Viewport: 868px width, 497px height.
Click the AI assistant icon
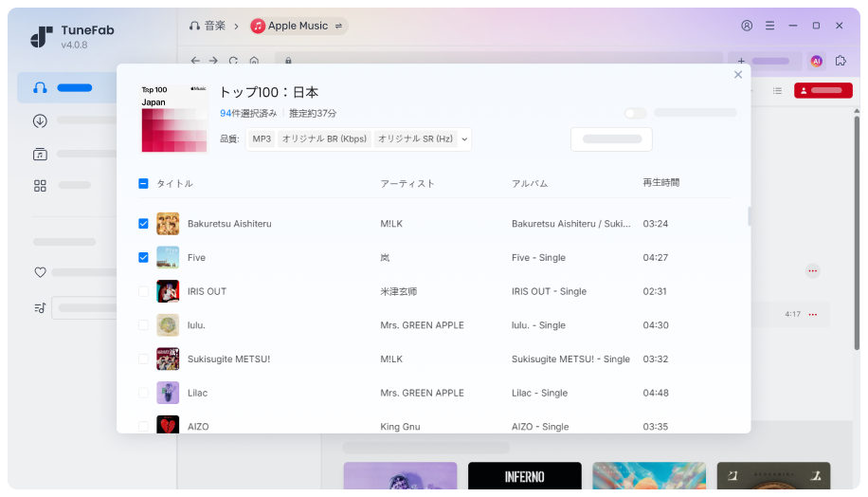[816, 61]
